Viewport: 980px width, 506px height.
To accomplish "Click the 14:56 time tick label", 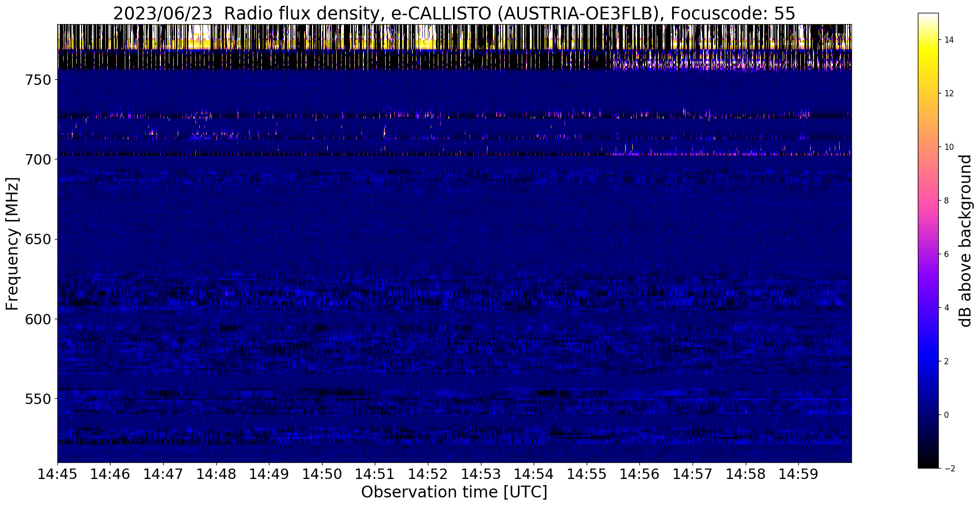I will [640, 474].
